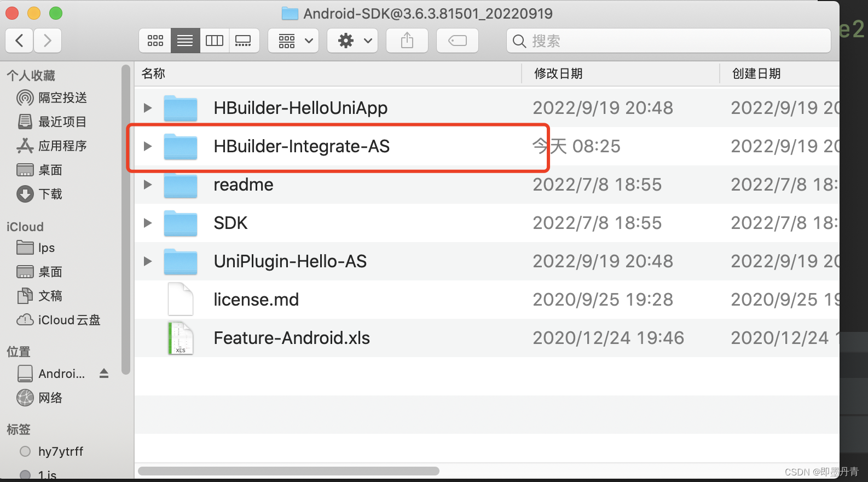Select the UniPlugin-Hello-AS folder icon

[181, 261]
